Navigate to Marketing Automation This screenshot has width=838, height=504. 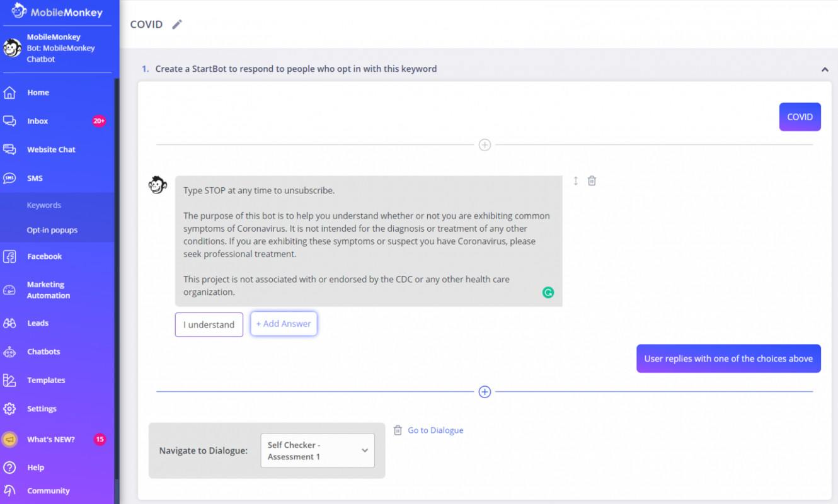coord(47,290)
